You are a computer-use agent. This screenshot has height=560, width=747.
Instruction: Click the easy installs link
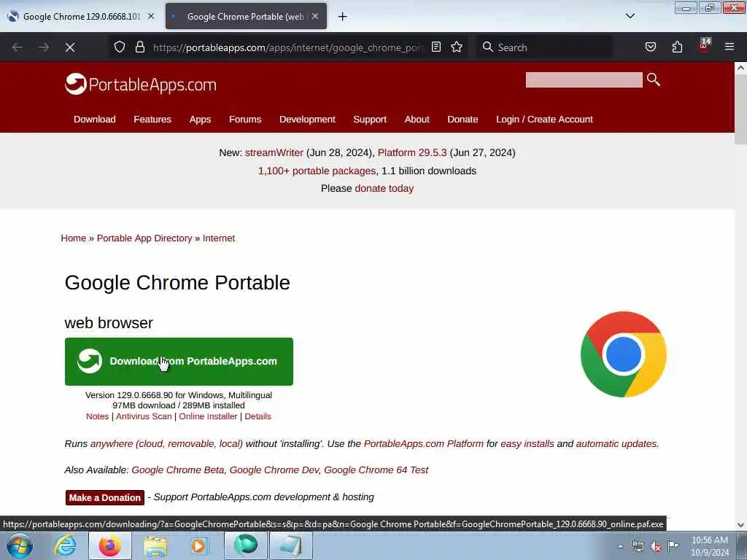click(527, 444)
